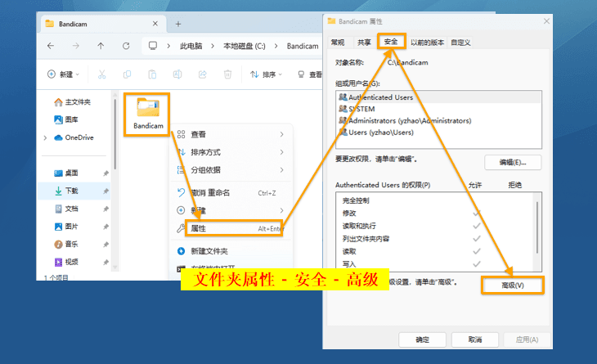
Task: Open the 排序 dropdown in toolbar
Action: pos(266,74)
